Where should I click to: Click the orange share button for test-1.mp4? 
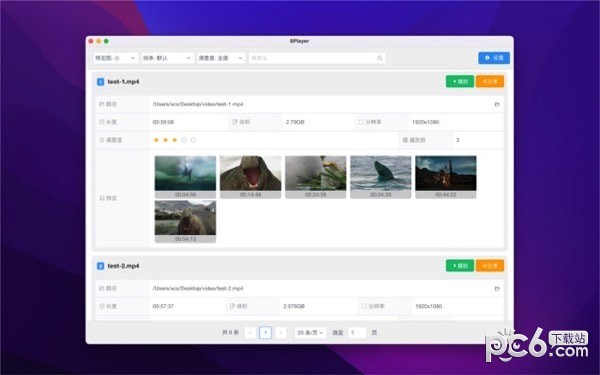coord(490,82)
